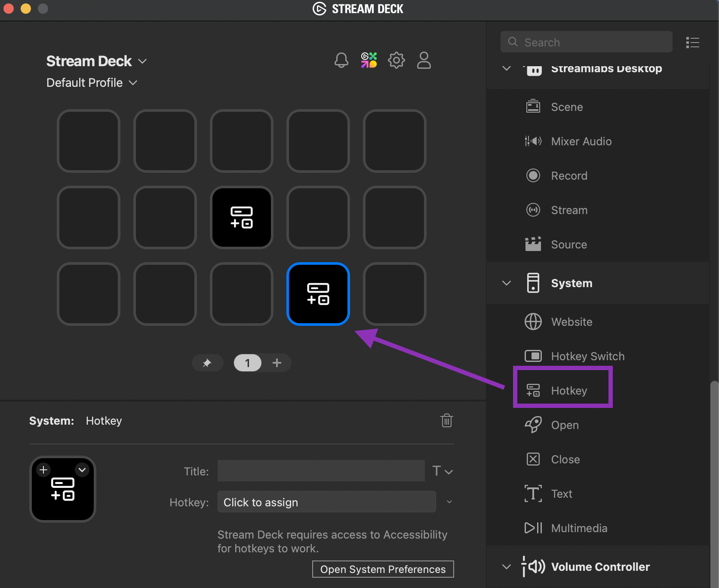This screenshot has width=719, height=588.
Task: Toggle the key icon options chevron
Action: click(82, 470)
